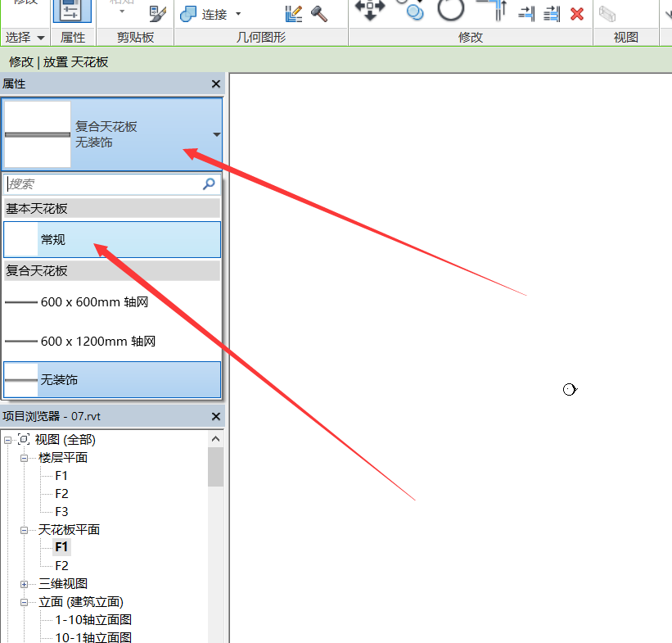The height and width of the screenshot is (643, 672).
Task: Open the ceiling type selector dropdown
Action: coord(216,134)
